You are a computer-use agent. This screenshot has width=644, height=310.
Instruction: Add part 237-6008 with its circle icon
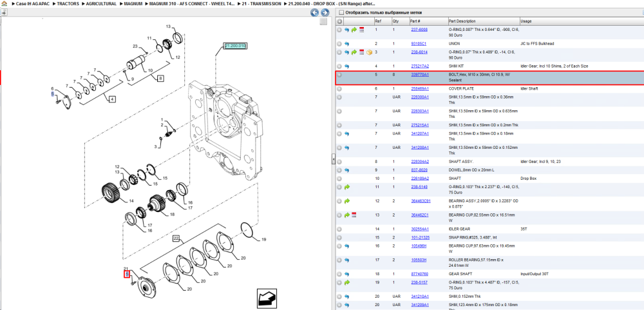coord(339,30)
